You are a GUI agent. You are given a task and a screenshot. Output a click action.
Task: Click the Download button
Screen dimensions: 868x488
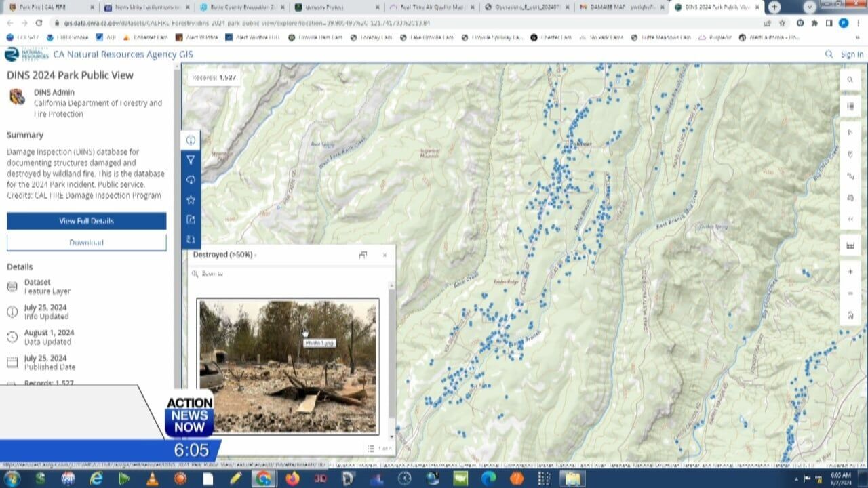(86, 243)
